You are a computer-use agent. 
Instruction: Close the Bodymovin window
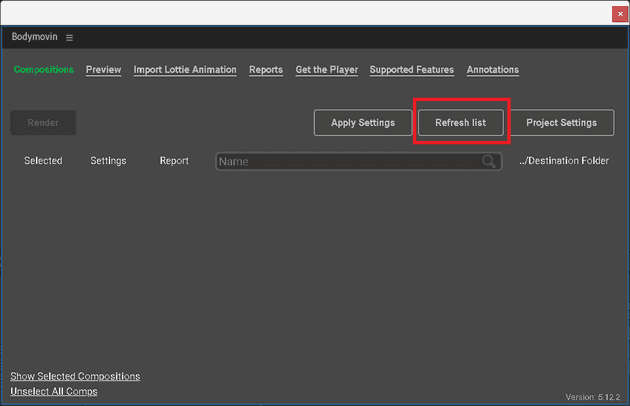619,13
